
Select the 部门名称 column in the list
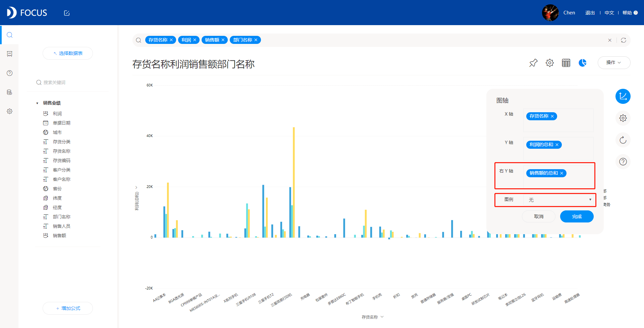pos(61,217)
